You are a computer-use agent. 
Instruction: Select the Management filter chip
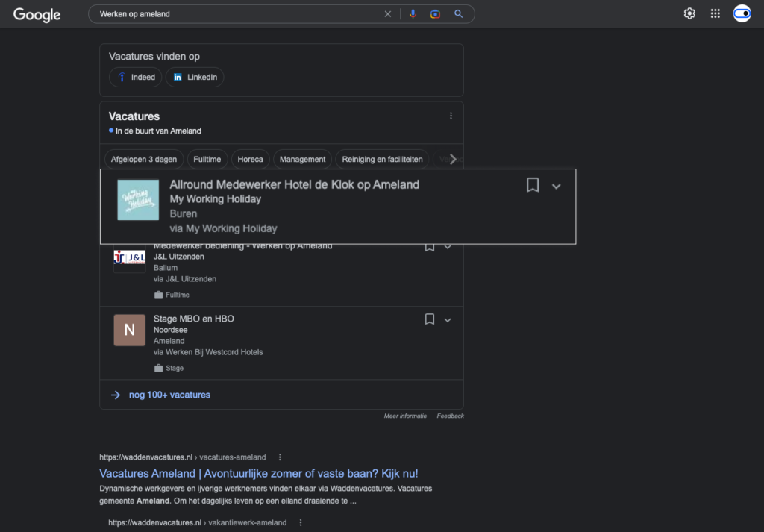(x=302, y=160)
